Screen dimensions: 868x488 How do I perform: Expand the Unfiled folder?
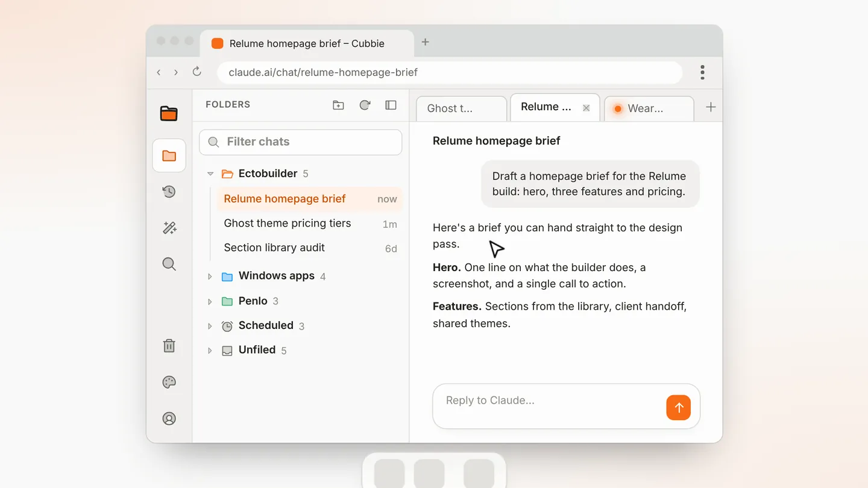click(x=210, y=351)
